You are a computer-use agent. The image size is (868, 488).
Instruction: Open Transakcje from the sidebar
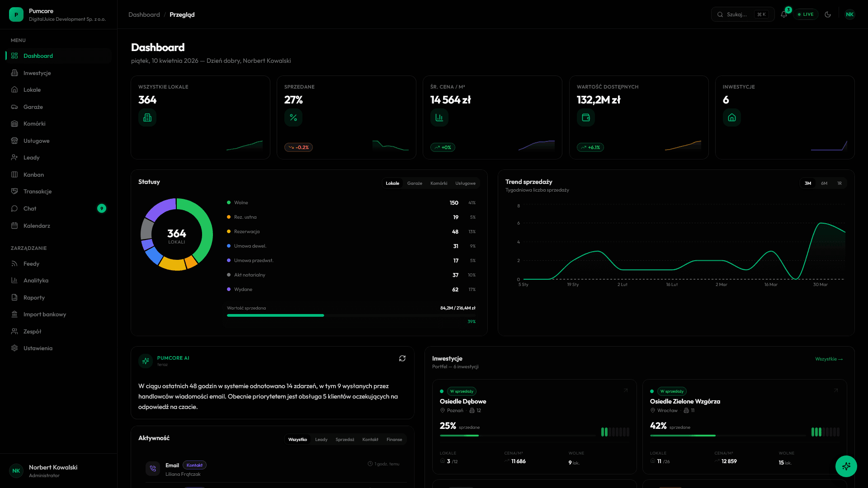click(x=37, y=191)
